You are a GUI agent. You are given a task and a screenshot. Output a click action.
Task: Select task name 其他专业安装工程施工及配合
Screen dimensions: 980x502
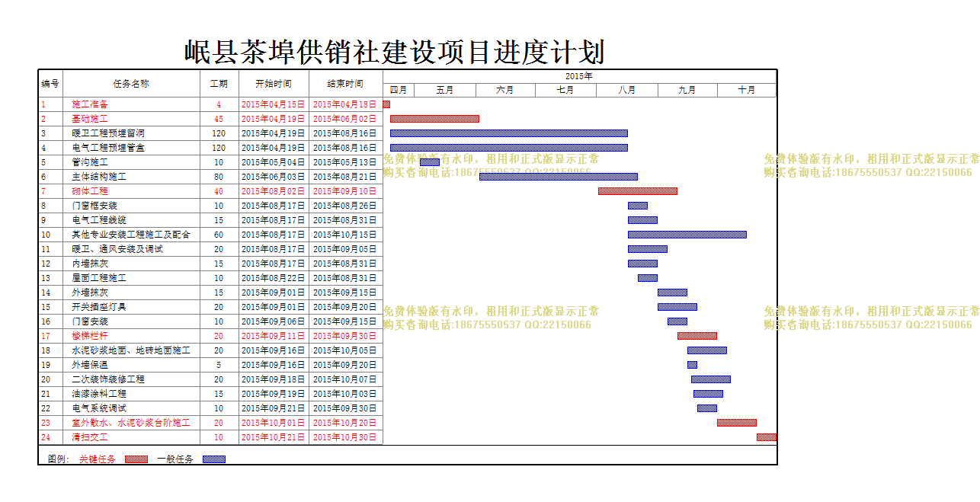(x=131, y=235)
